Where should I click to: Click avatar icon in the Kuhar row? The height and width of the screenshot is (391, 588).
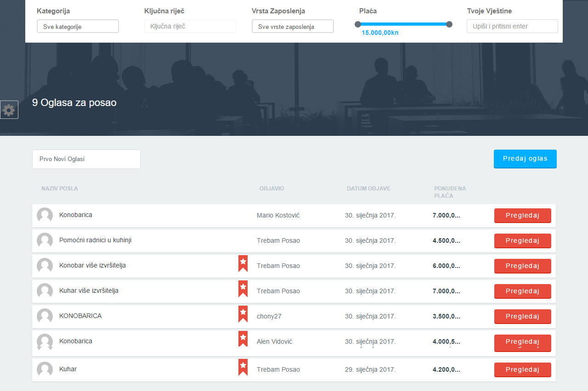(45, 369)
